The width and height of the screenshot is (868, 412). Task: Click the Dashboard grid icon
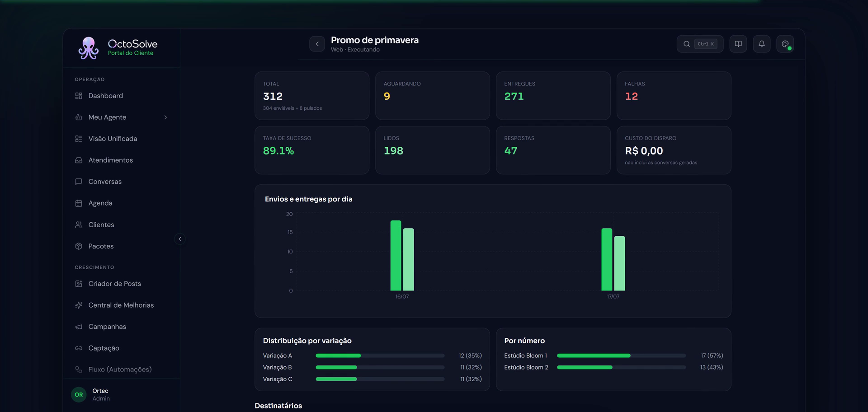click(79, 96)
